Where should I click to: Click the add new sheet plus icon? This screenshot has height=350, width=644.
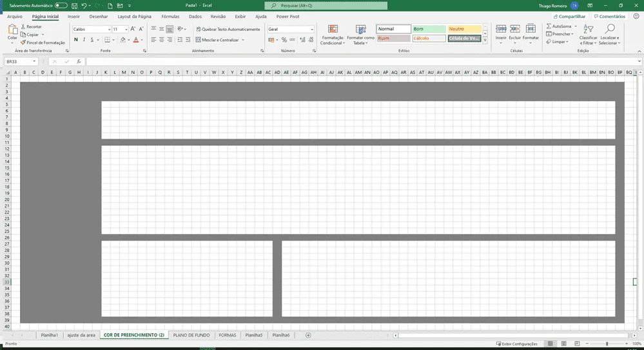pyautogui.click(x=308, y=335)
